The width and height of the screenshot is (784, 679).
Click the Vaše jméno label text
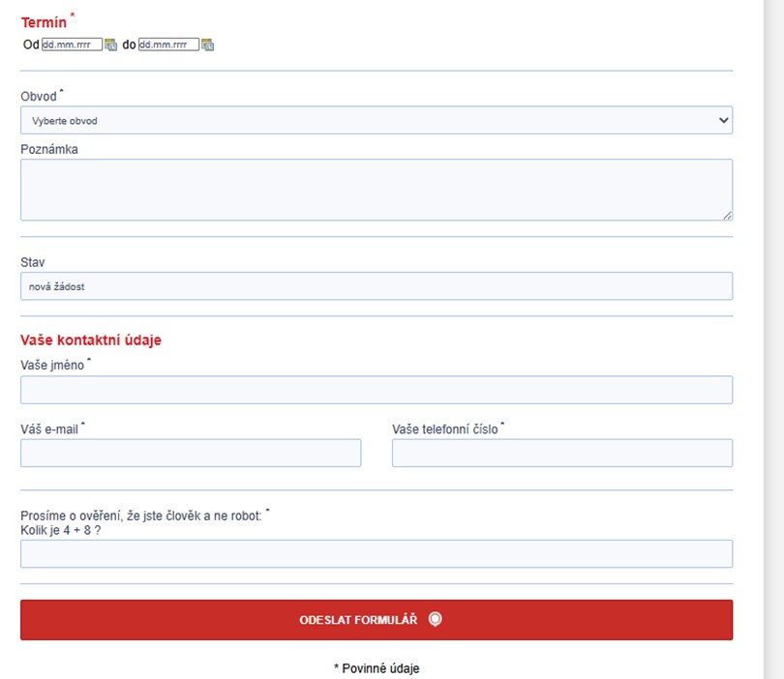click(52, 365)
